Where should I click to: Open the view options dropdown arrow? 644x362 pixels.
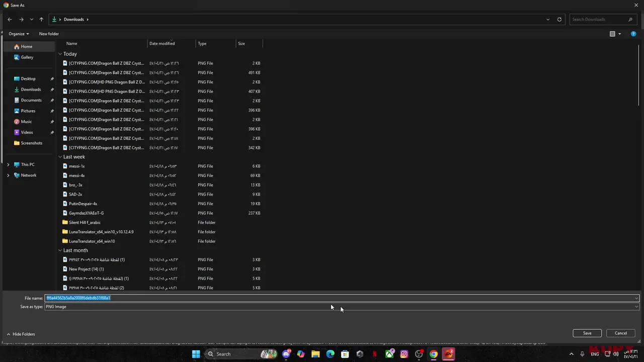(x=619, y=34)
